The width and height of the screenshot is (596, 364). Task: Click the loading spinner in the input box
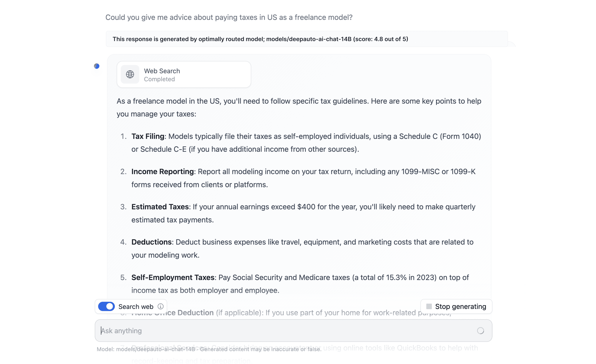pyautogui.click(x=480, y=331)
